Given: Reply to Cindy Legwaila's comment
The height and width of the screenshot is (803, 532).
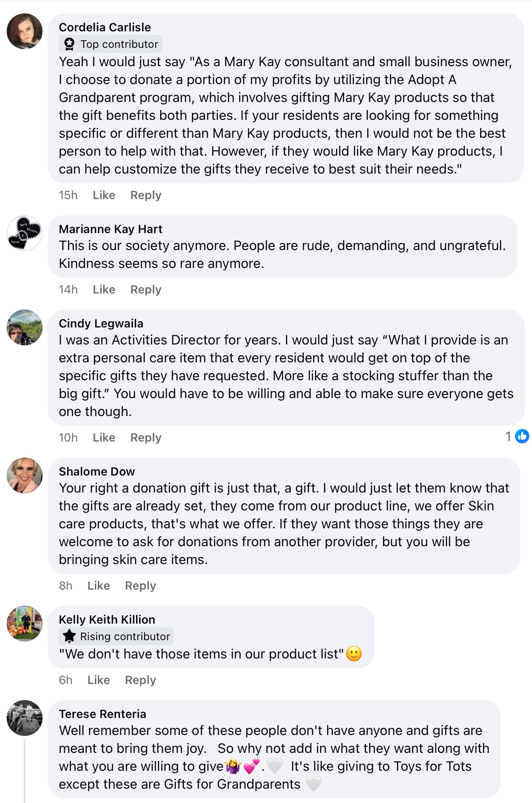Looking at the screenshot, I should [x=145, y=438].
